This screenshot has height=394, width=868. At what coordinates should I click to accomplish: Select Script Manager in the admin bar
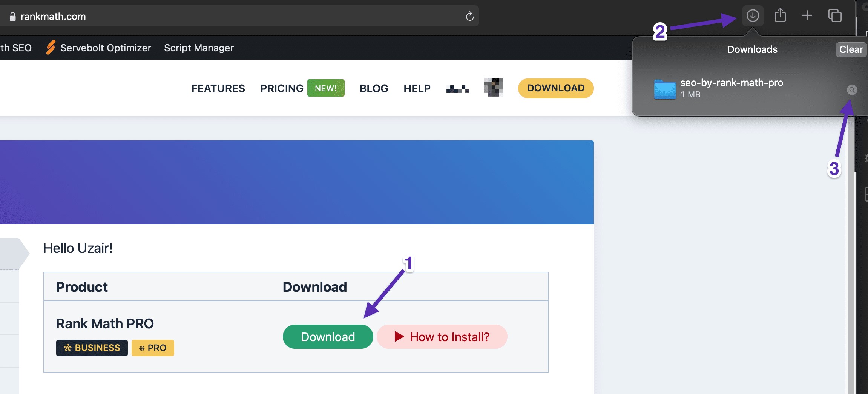199,48
